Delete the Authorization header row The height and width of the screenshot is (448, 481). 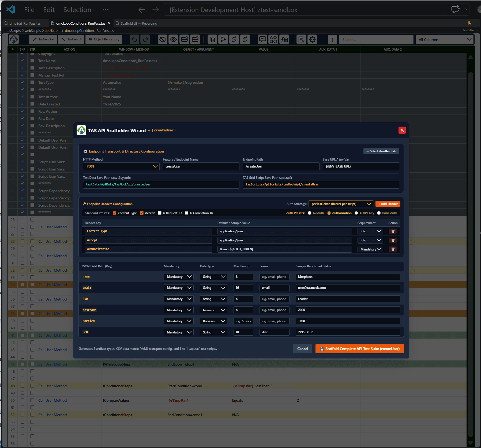tap(393, 249)
